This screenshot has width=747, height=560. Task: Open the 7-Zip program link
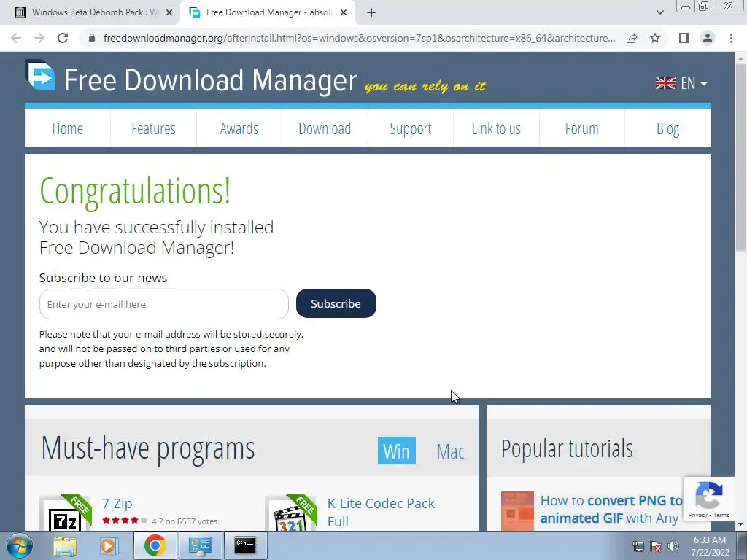(117, 503)
